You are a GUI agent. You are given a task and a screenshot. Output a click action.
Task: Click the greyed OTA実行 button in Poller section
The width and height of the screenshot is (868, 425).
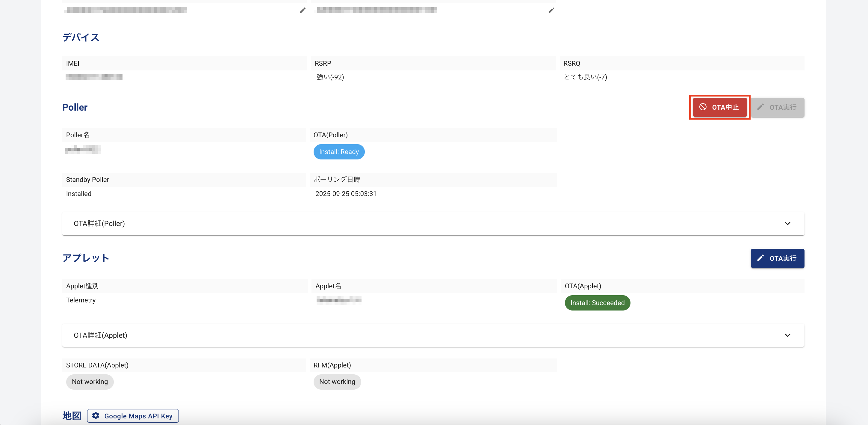tap(777, 107)
